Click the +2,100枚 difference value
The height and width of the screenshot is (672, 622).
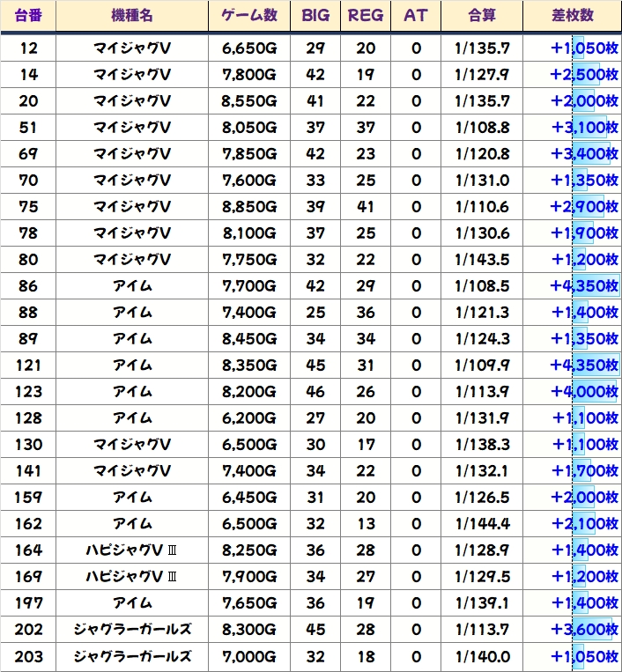(x=585, y=524)
